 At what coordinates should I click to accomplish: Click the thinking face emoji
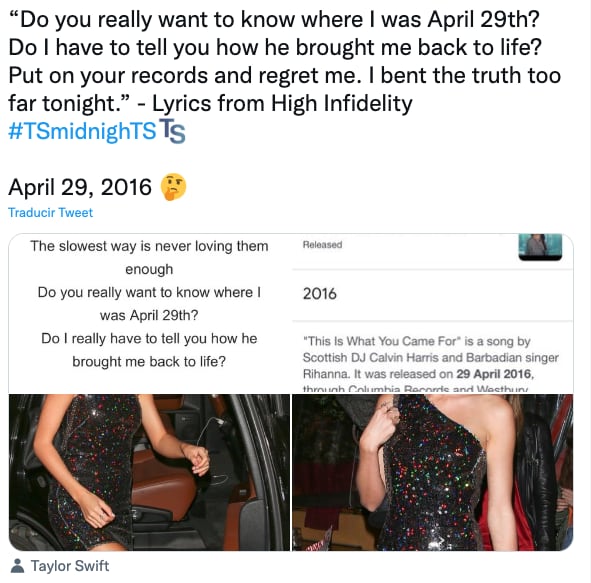point(173,187)
